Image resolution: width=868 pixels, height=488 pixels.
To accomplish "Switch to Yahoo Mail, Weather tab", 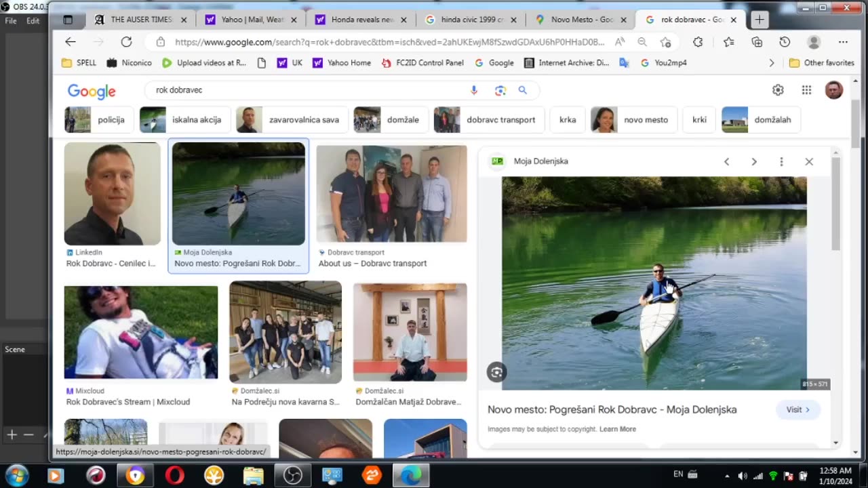I will tap(252, 20).
